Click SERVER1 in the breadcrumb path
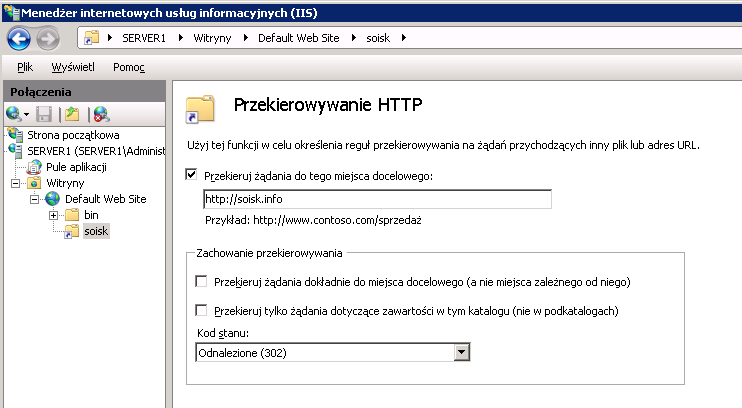The image size is (742, 408). (144, 38)
